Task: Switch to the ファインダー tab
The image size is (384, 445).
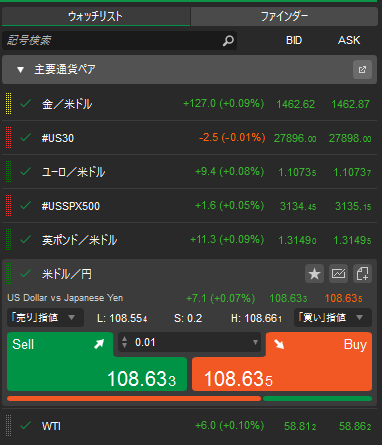Action: click(284, 16)
